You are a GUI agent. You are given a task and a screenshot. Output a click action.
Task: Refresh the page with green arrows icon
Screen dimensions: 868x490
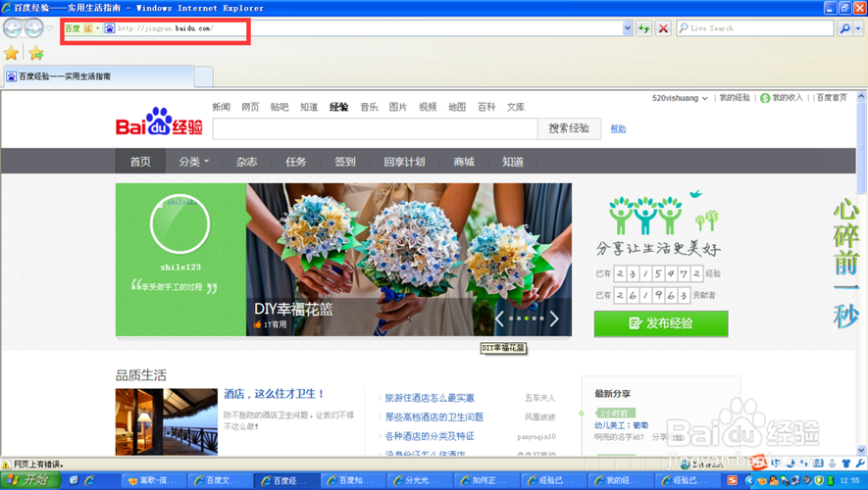click(643, 28)
